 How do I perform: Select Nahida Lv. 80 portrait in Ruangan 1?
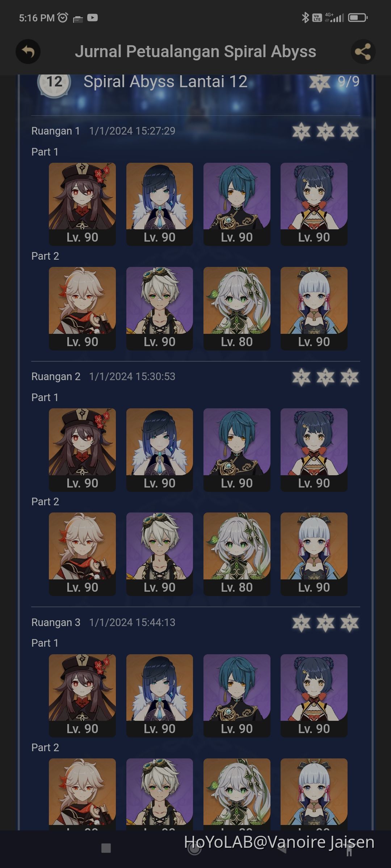tap(237, 308)
